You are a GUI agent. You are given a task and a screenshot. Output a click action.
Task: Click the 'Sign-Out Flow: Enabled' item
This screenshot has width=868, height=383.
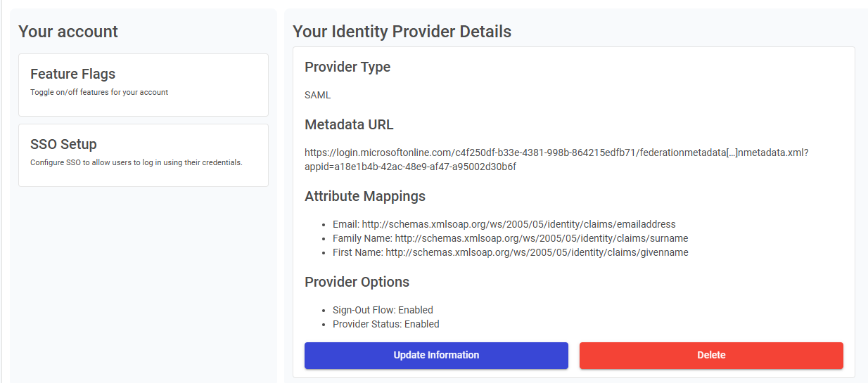click(x=383, y=310)
